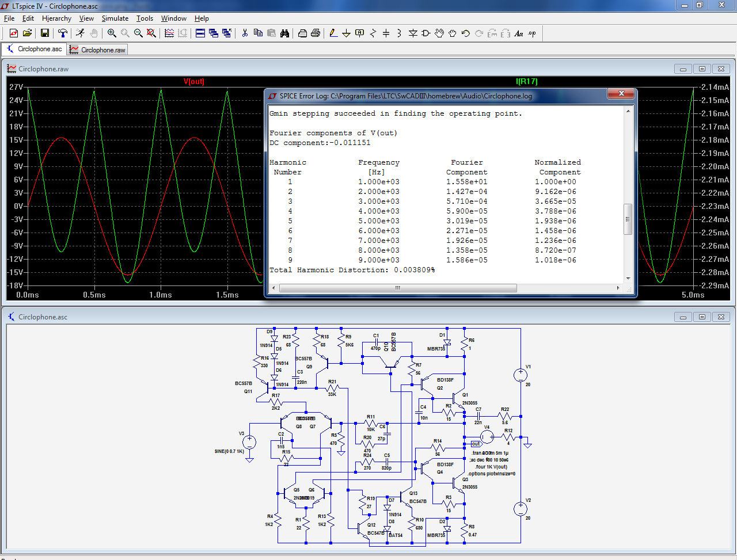The width and height of the screenshot is (737, 560).
Task: Cascade the open windows
Action: (x=214, y=33)
